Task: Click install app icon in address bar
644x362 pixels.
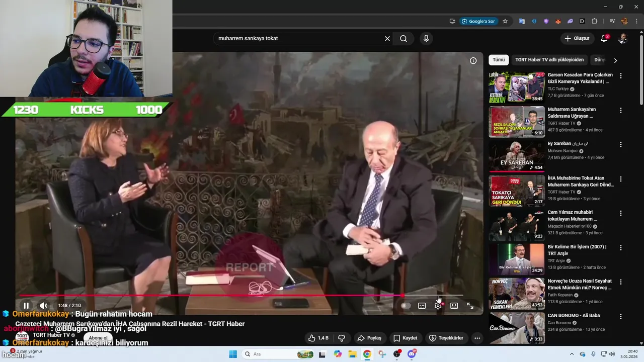Action: click(452, 21)
